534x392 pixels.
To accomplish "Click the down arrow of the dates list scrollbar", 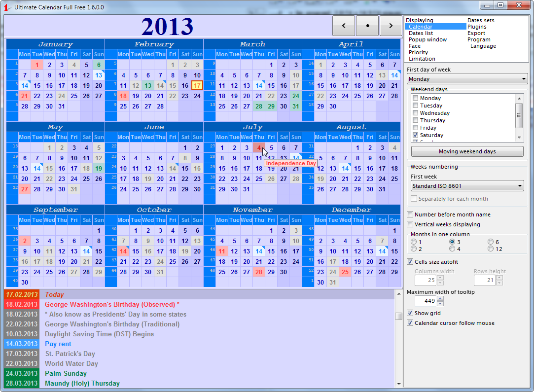I will (398, 384).
